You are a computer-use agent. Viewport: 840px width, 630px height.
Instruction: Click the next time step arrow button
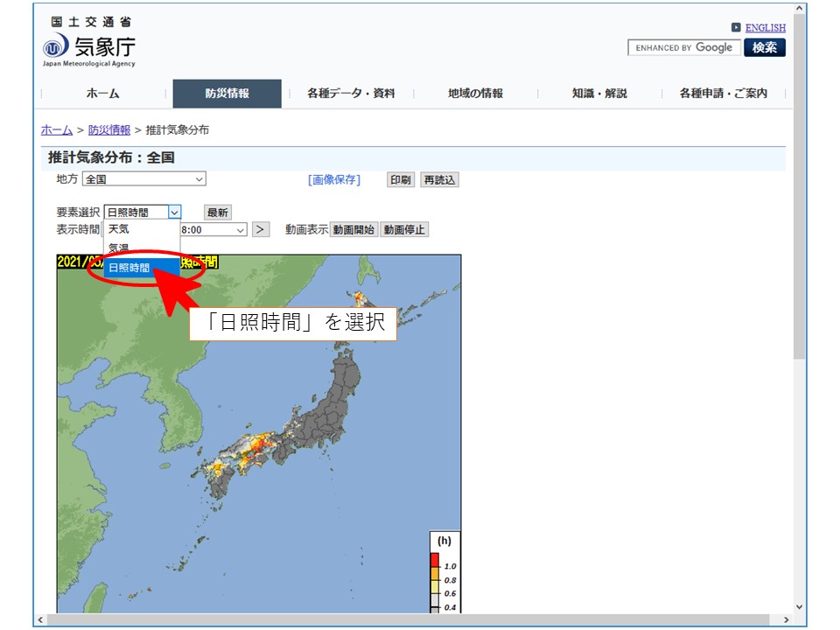261,229
